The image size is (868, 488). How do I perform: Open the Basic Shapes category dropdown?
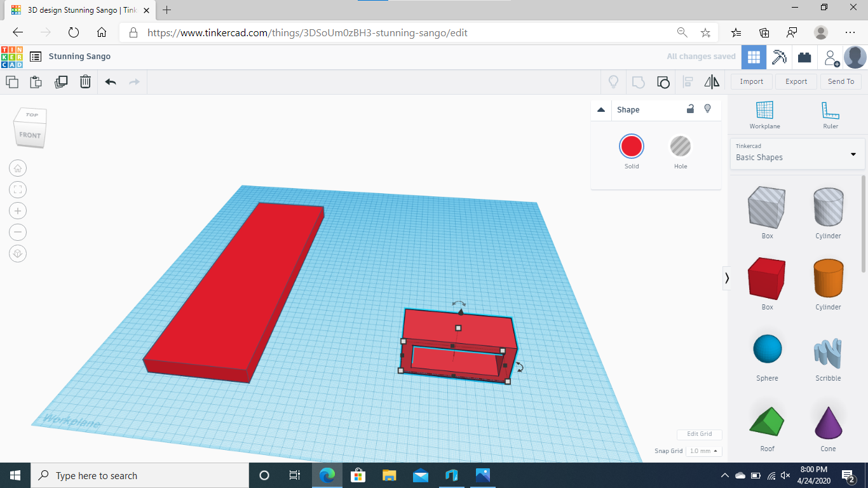point(797,153)
